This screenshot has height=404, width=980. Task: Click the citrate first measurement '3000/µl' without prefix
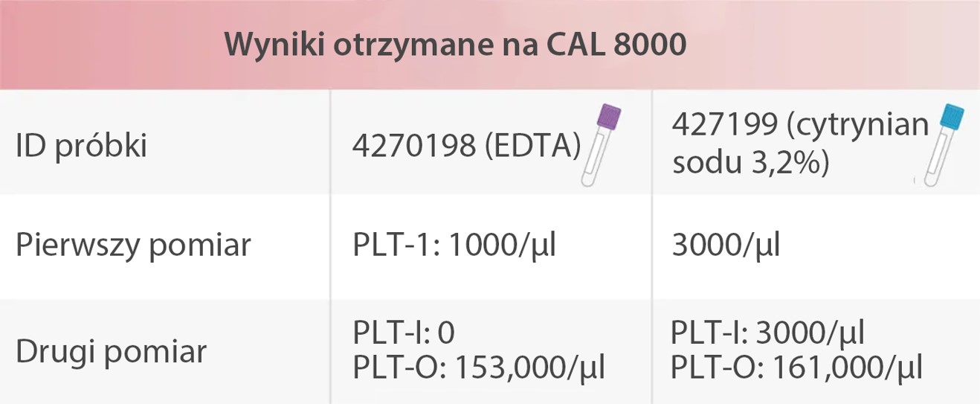[x=726, y=245]
